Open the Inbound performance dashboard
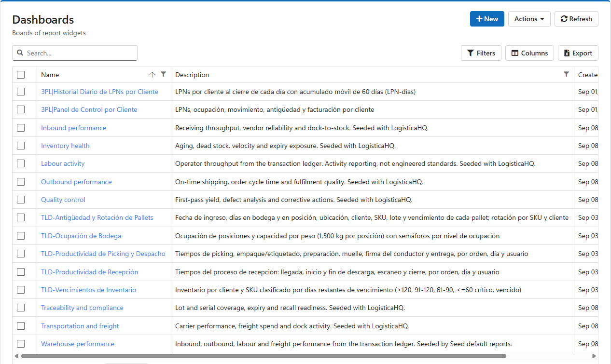611x364 pixels. click(73, 128)
